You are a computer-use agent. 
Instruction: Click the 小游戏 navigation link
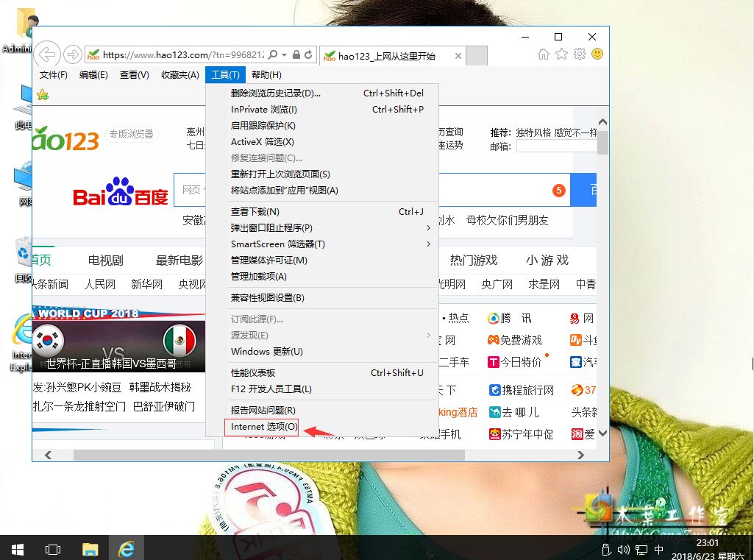[547, 260]
